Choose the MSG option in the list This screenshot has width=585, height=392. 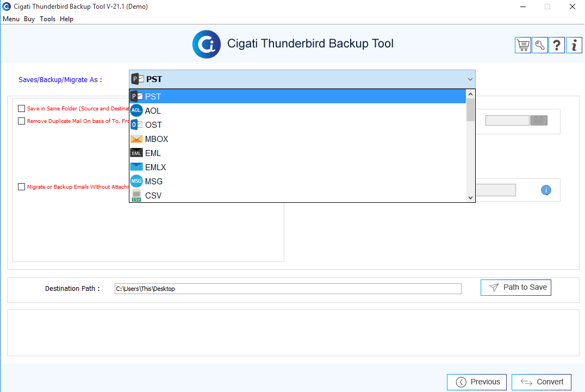point(298,182)
